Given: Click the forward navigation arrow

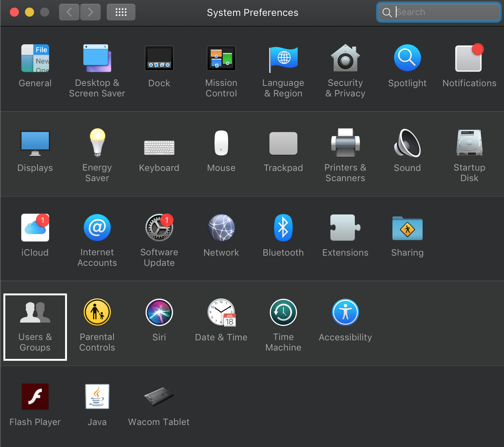Looking at the screenshot, I should click(90, 12).
